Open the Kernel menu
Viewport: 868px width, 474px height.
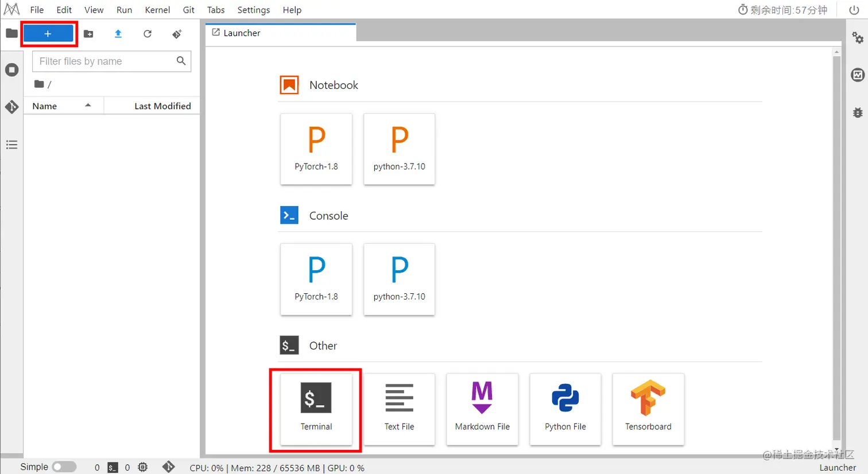coord(157,10)
